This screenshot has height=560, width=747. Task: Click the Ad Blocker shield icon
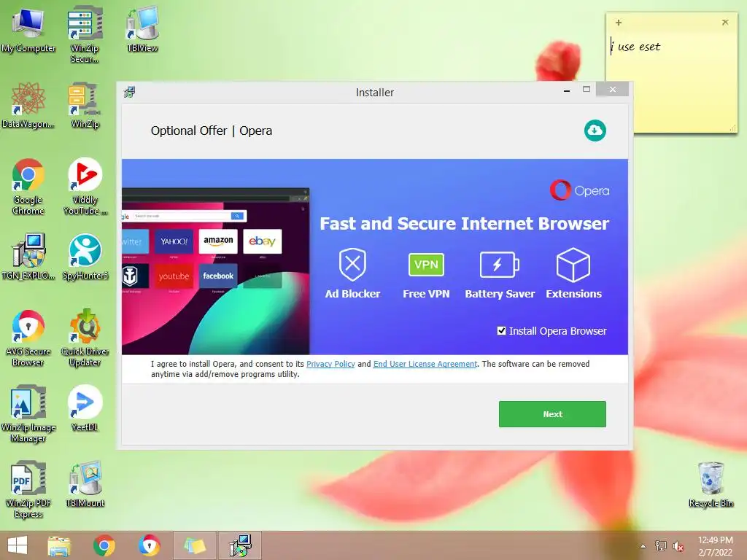click(x=352, y=265)
